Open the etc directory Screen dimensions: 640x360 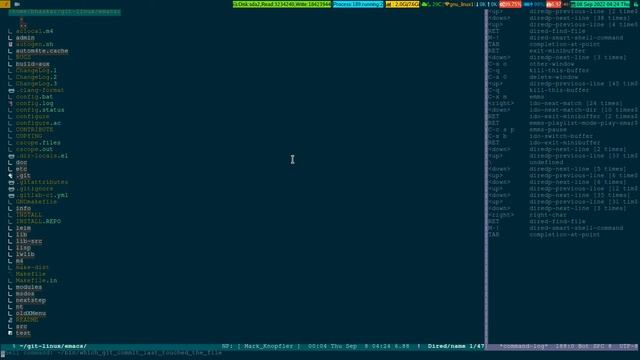pos(22,169)
